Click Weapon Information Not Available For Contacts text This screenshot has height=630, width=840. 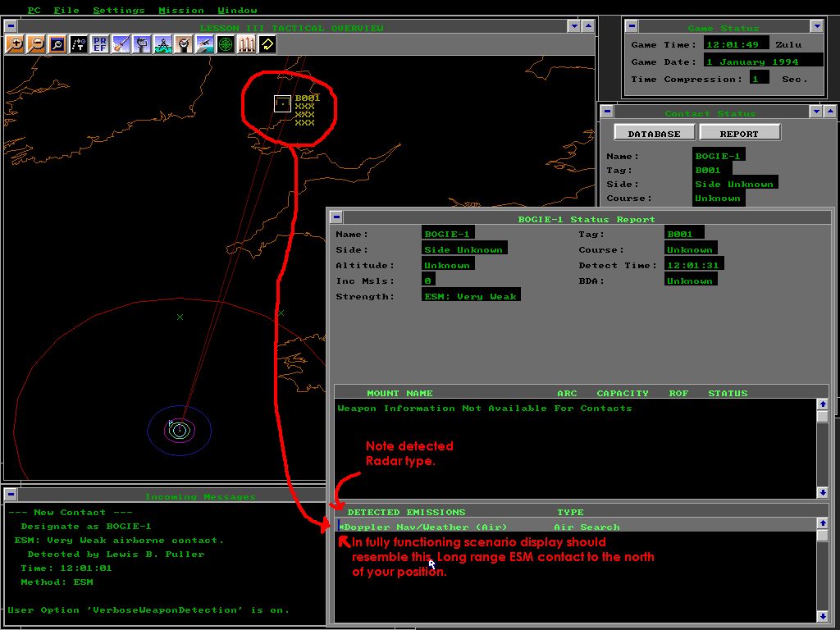coord(485,409)
